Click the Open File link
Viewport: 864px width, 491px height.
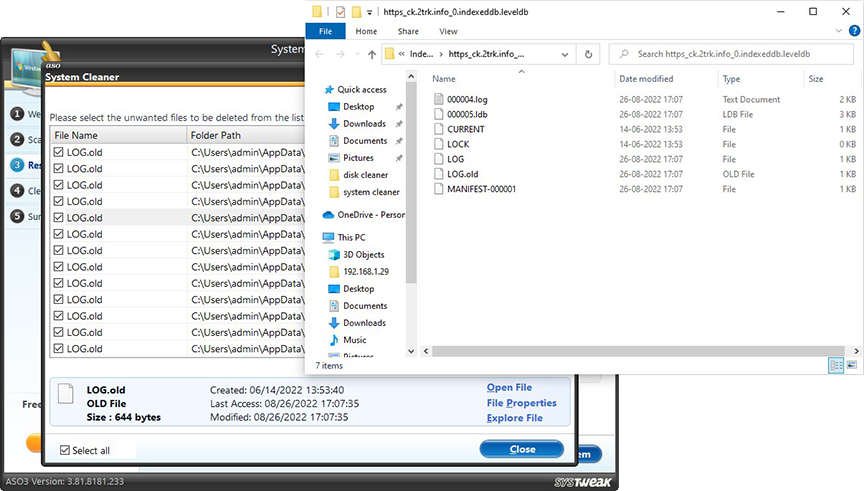(x=509, y=387)
